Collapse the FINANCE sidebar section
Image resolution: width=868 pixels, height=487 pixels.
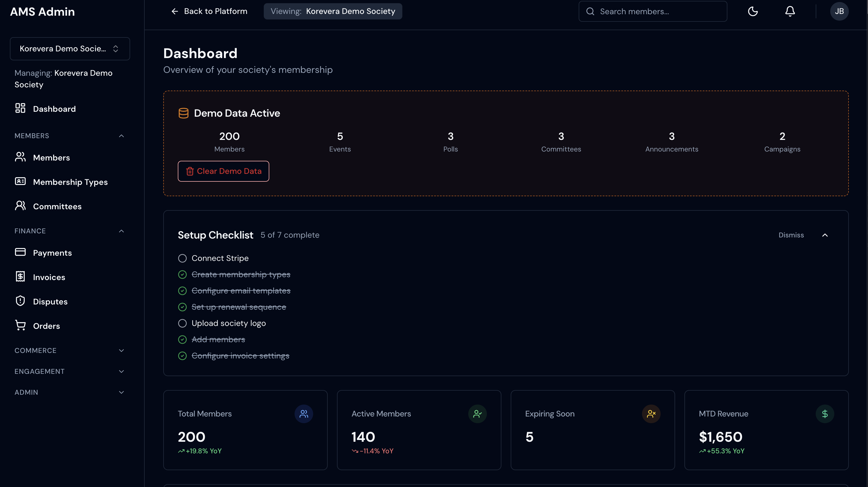(122, 231)
